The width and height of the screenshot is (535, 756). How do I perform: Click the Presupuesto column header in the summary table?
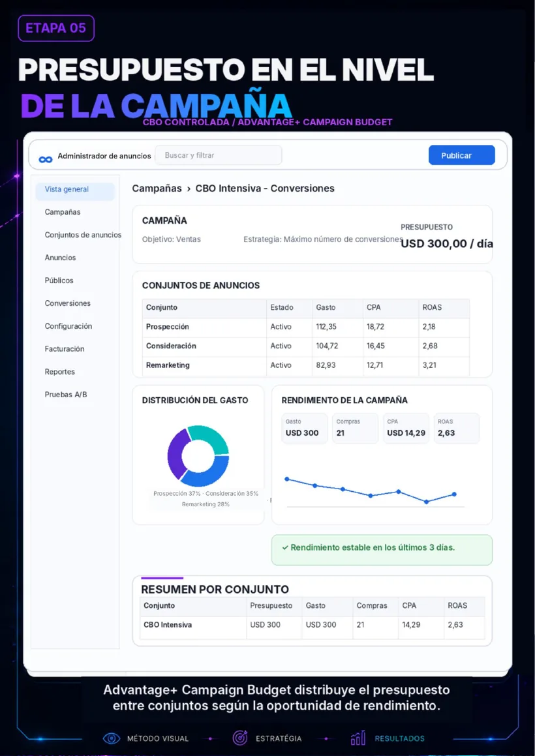[x=271, y=605]
